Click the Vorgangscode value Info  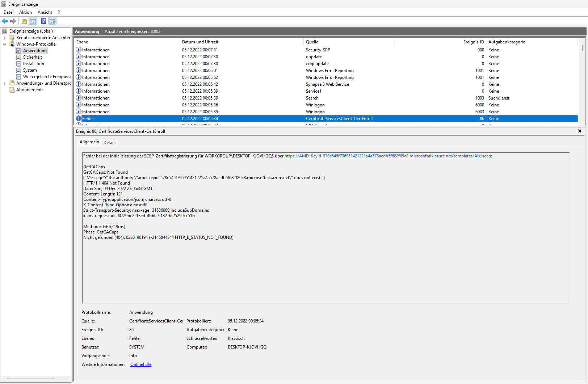[x=133, y=356]
